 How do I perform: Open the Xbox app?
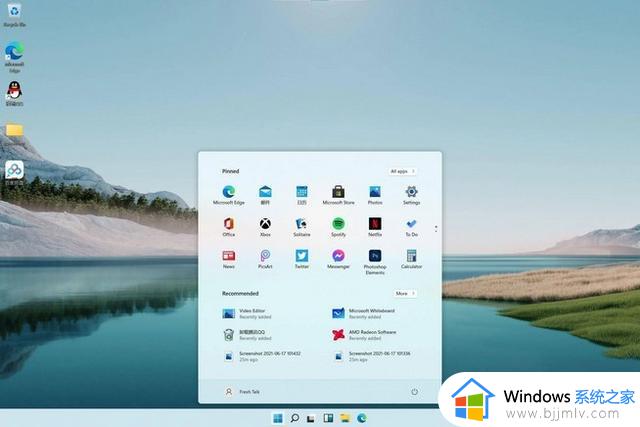pos(265,227)
